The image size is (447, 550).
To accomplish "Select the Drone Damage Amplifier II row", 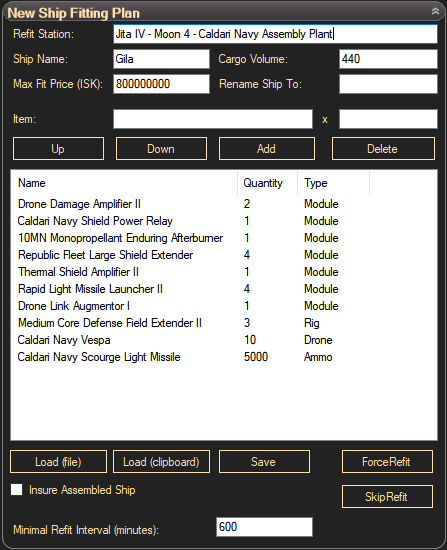I will (224, 204).
